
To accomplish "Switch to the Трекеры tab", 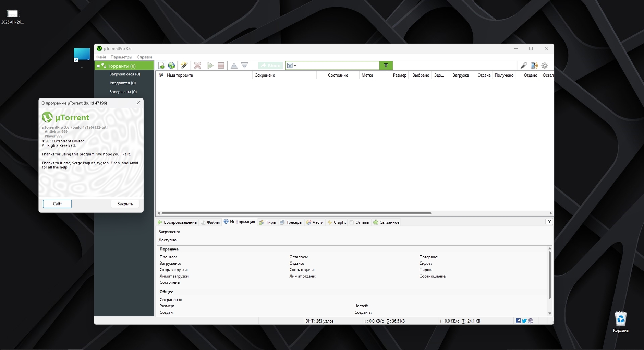I will click(x=291, y=222).
